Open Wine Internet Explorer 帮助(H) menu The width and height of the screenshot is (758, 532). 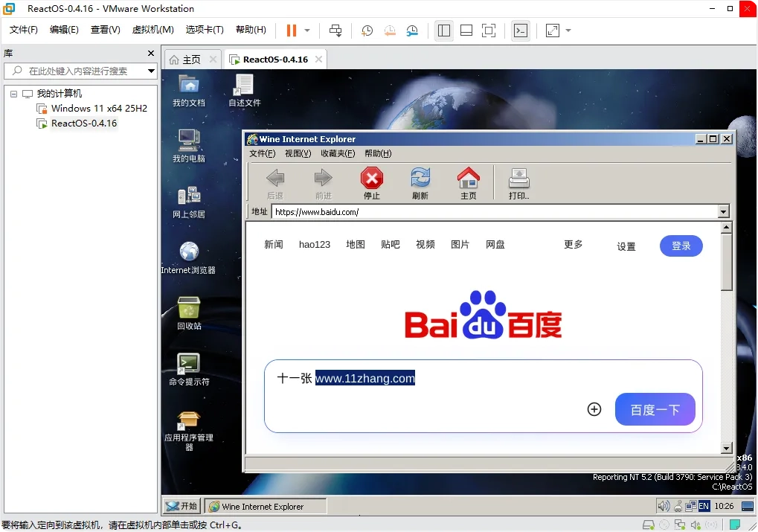378,154
